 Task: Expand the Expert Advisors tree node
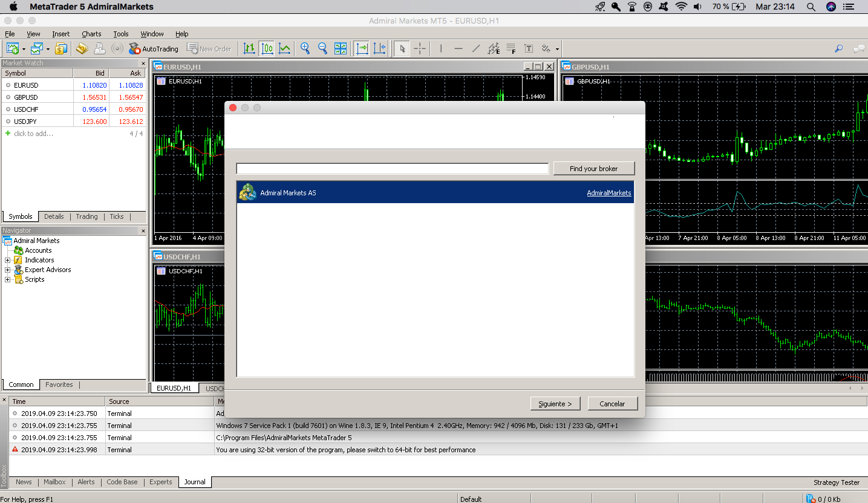(x=7, y=270)
